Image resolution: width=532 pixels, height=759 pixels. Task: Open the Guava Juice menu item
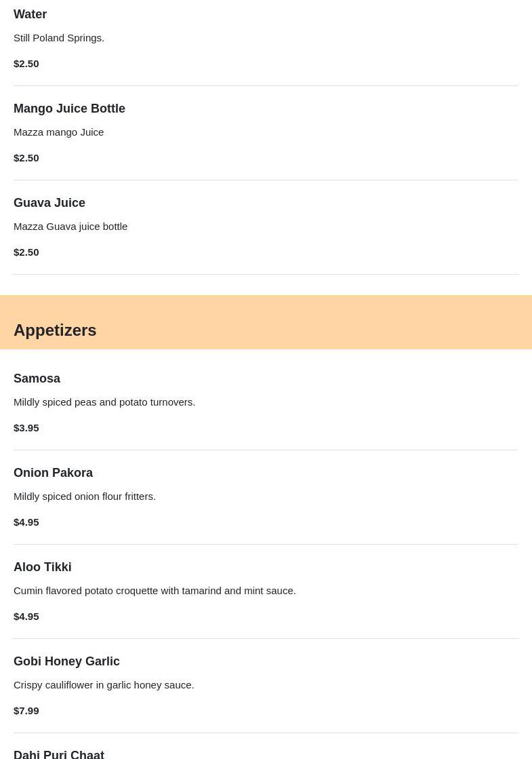49,203
